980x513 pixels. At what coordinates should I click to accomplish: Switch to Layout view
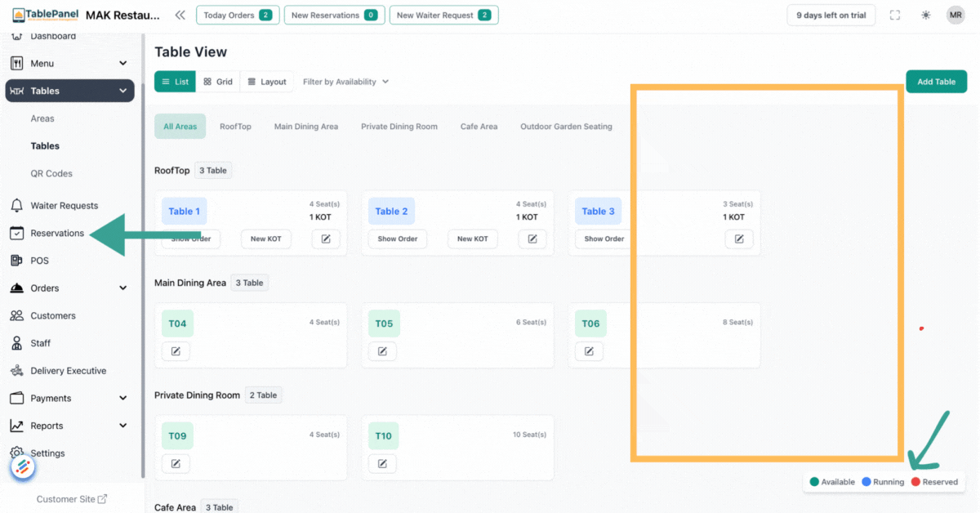tap(267, 82)
